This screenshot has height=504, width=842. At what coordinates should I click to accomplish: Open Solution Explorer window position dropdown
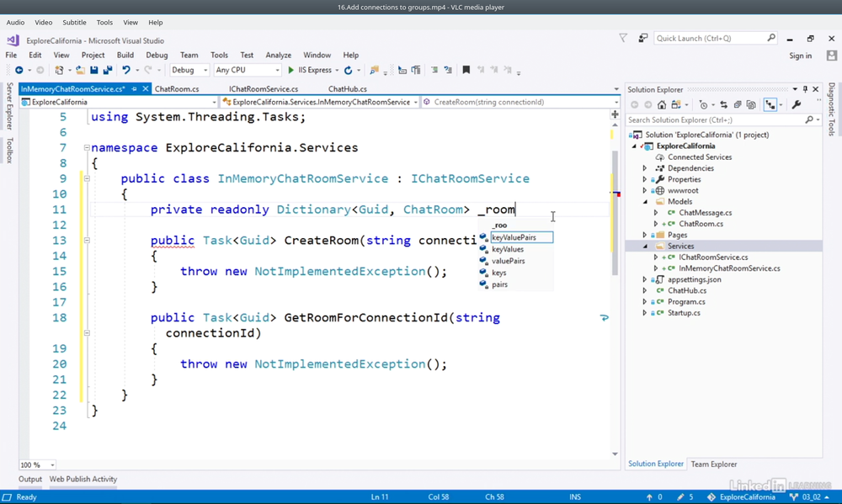coord(795,89)
